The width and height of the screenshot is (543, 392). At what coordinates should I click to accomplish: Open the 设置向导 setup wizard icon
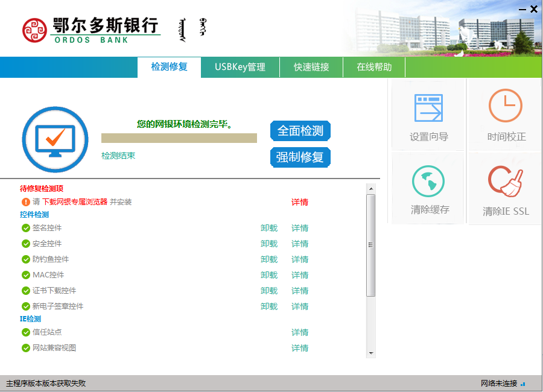click(428, 109)
